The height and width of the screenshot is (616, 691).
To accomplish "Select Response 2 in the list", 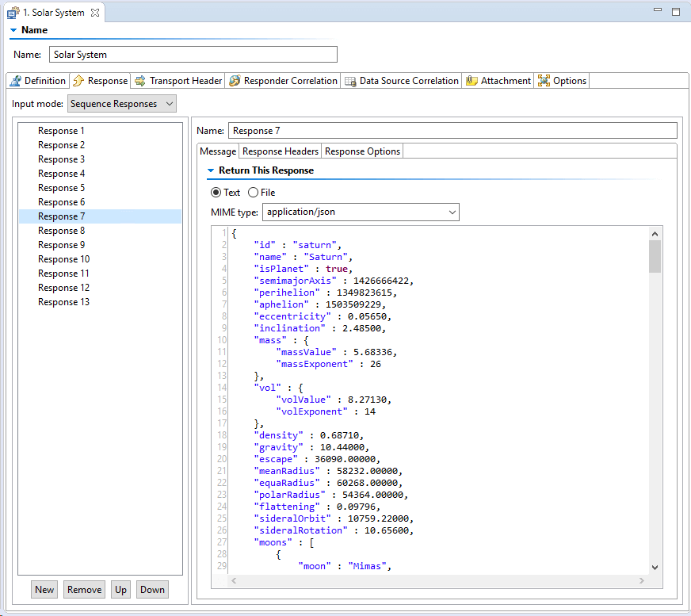I will point(100,145).
